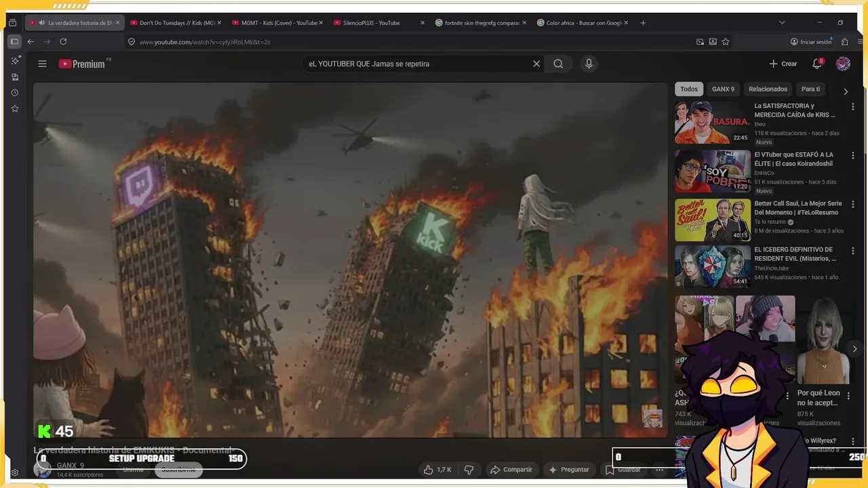Click the Crear button
Screen dimensions: 868x488
783,64
